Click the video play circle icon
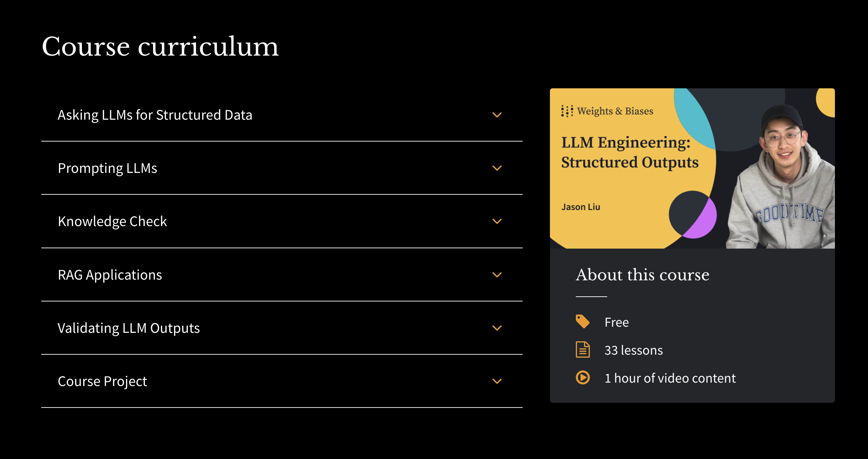Image resolution: width=868 pixels, height=459 pixels. tap(583, 377)
